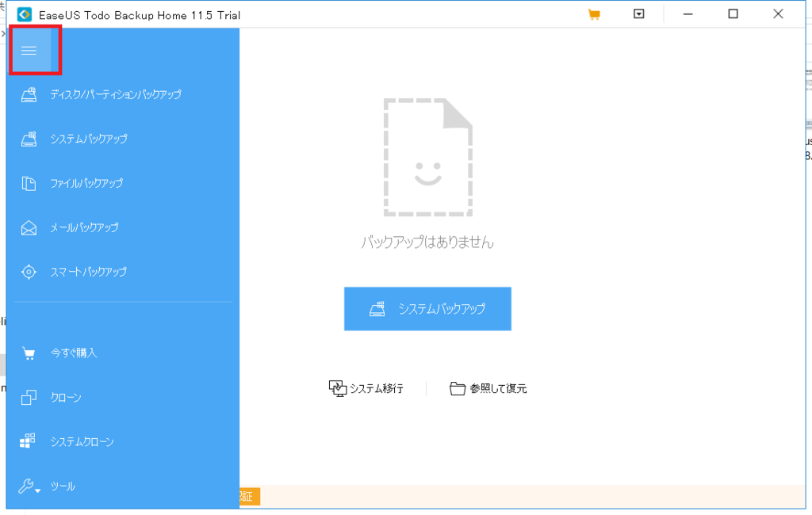Viewport: 812px width, 515px height.
Task: Click the cart icon beside 今すぐ購入
Action: tap(29, 353)
